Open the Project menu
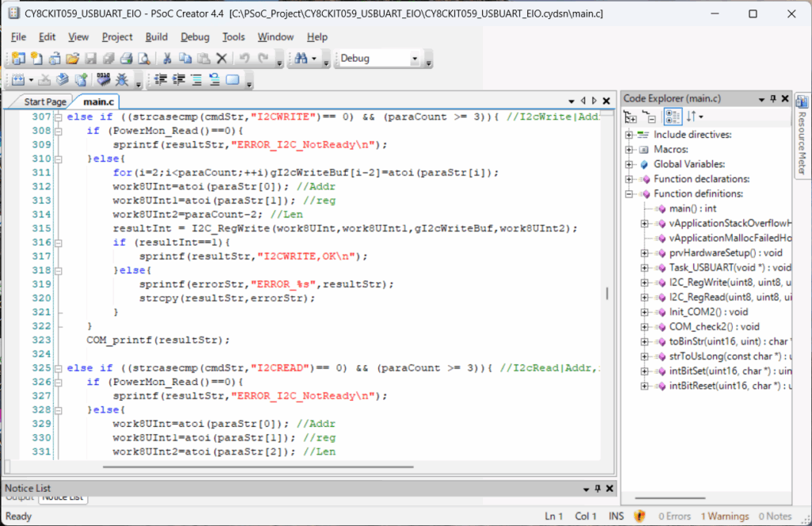Viewport: 812px width, 526px height. click(x=117, y=36)
